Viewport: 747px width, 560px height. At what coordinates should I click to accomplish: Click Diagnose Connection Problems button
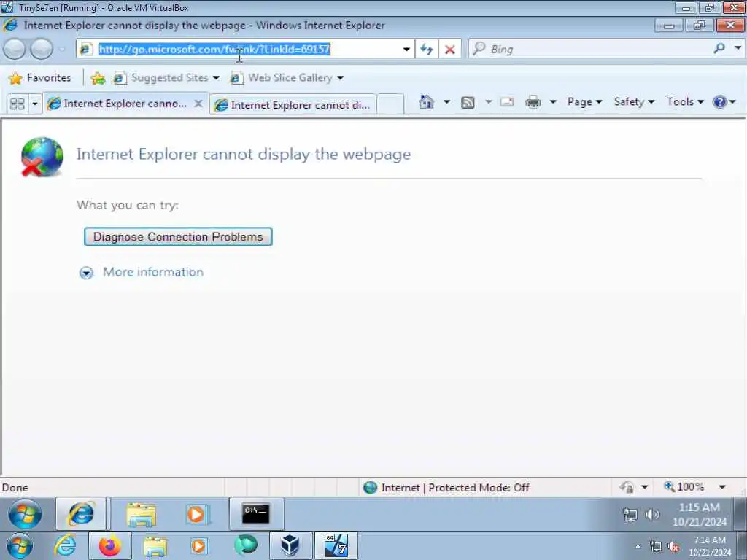[x=178, y=237]
